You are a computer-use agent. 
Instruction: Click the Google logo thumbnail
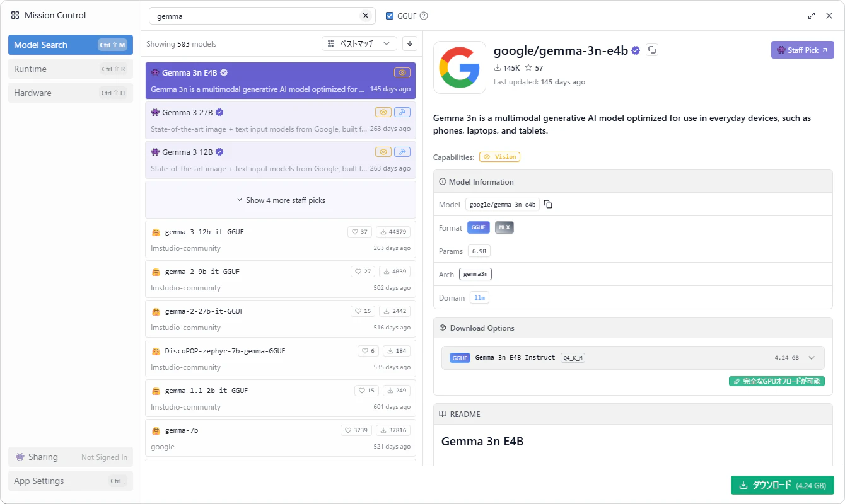(460, 67)
